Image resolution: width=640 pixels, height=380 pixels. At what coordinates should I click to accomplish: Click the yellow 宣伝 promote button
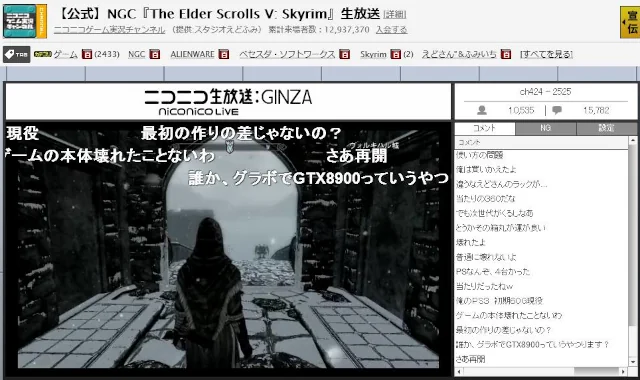[x=630, y=22]
